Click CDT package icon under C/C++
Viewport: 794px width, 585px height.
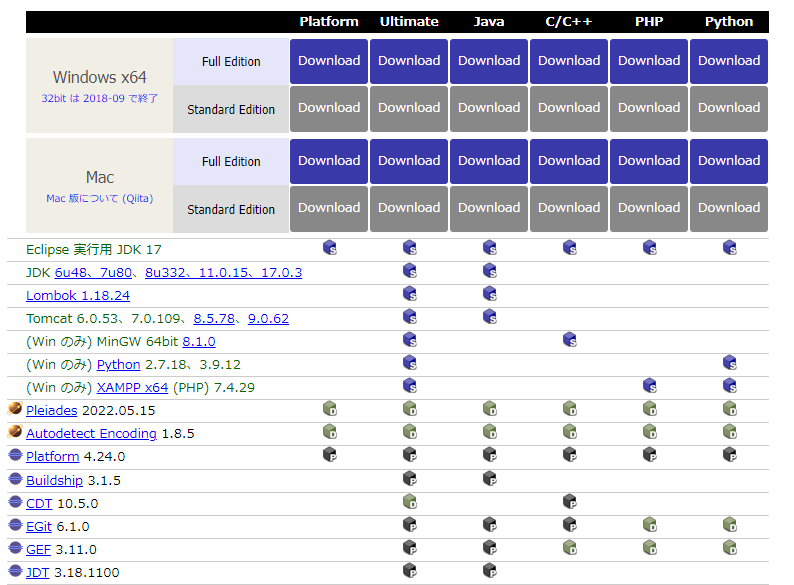(570, 501)
